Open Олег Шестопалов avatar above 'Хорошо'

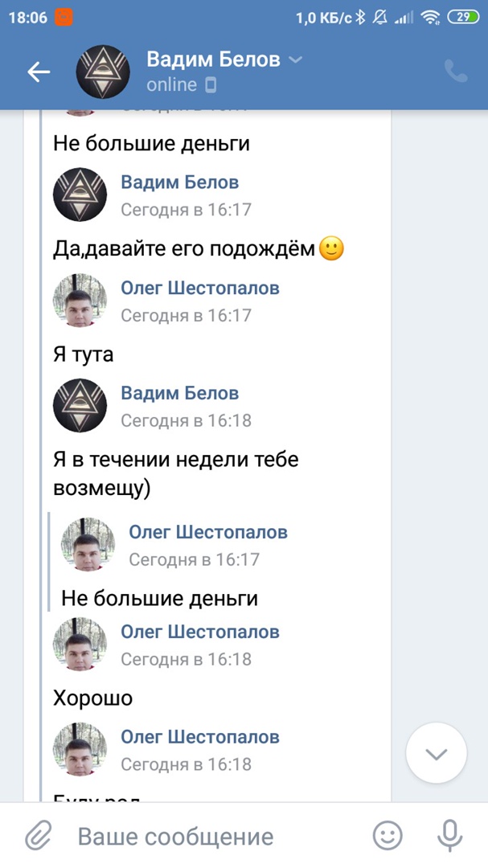click(80, 645)
